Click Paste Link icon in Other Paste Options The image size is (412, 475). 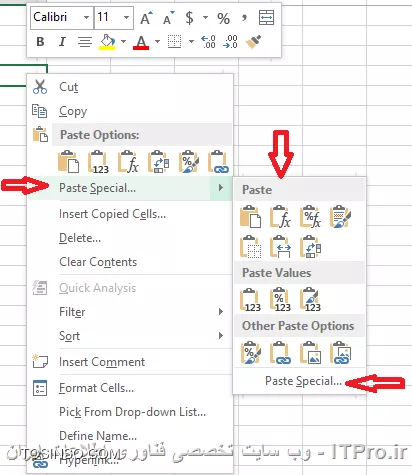(280, 353)
